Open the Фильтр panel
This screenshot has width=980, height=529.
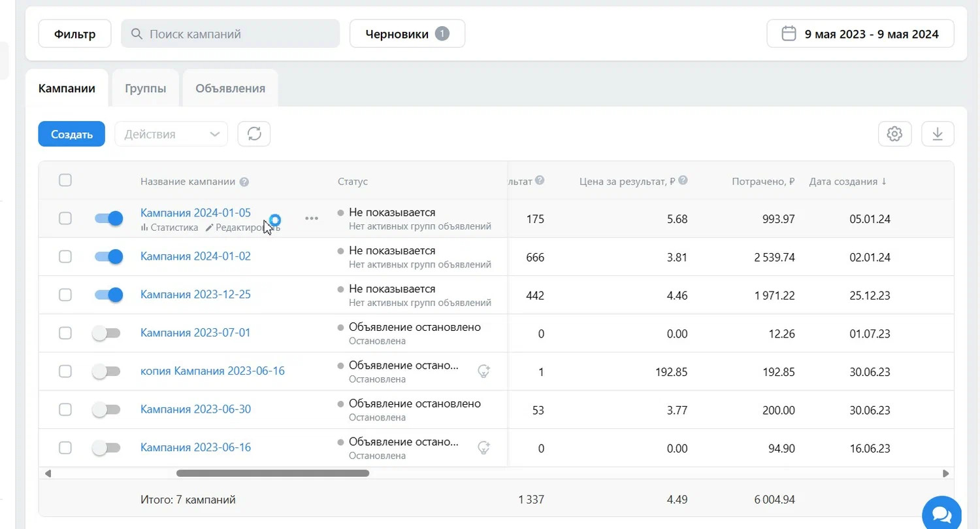pyautogui.click(x=74, y=34)
